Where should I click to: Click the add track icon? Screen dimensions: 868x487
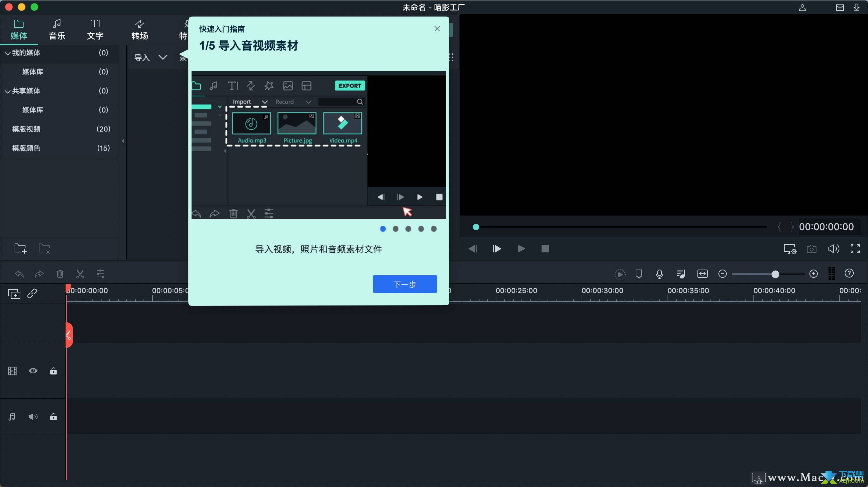[14, 294]
